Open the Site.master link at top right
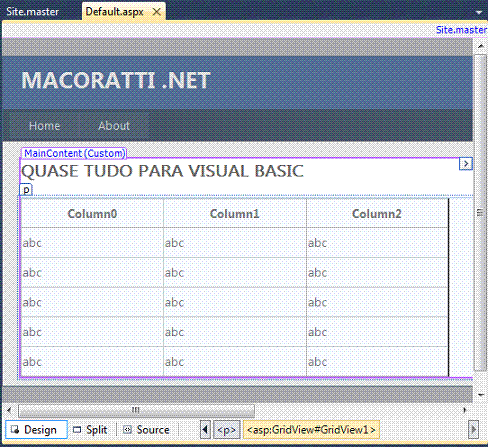This screenshot has width=488, height=447. [461, 30]
